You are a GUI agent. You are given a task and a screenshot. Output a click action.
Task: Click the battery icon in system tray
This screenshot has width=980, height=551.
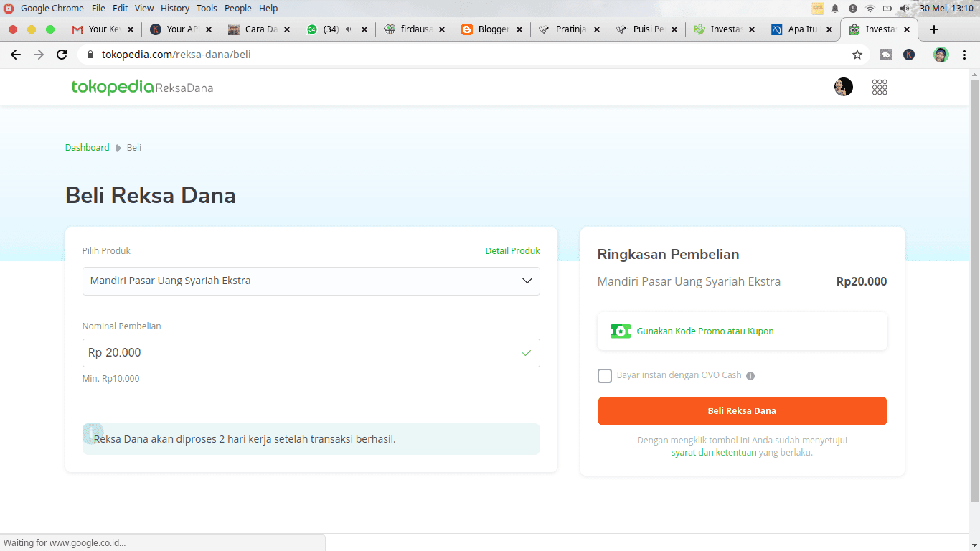(887, 9)
